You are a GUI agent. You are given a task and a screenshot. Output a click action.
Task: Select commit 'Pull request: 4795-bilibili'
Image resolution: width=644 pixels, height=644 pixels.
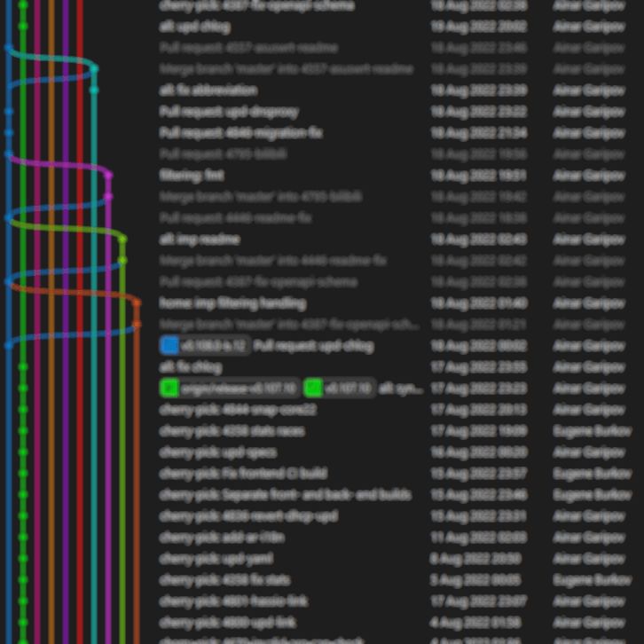223,154
